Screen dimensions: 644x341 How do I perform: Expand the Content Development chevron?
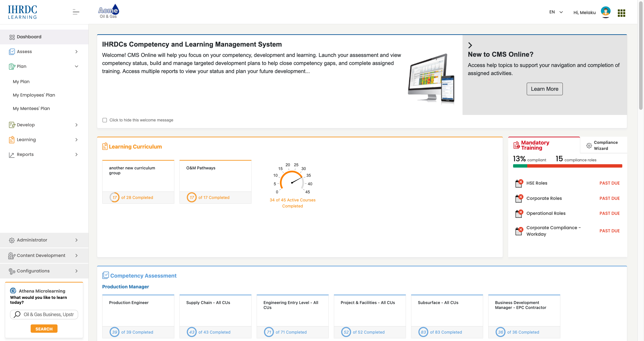77,255
